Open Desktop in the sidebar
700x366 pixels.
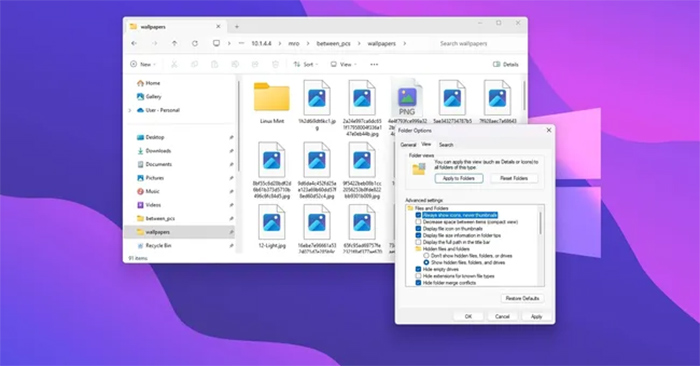coord(150,137)
